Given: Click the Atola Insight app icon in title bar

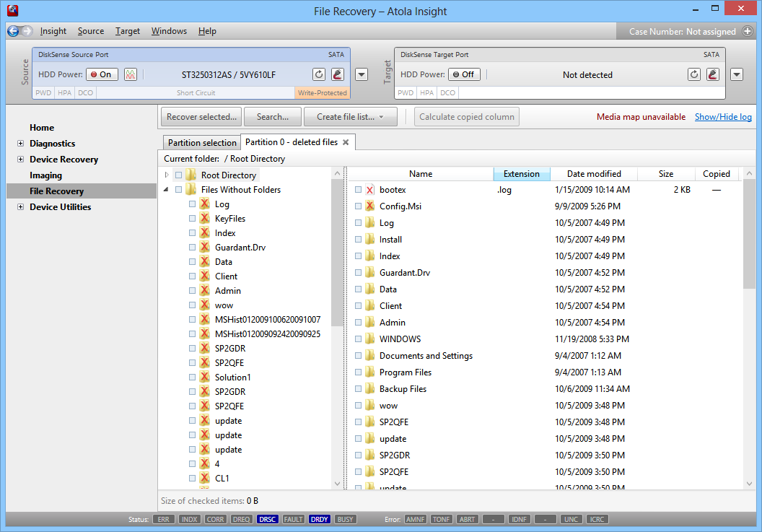Looking at the screenshot, I should click(x=13, y=9).
